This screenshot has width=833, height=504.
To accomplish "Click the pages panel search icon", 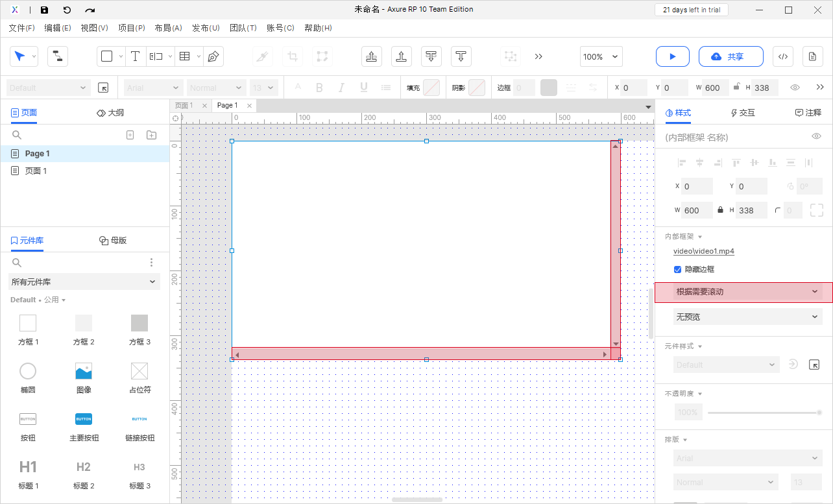I will point(17,135).
